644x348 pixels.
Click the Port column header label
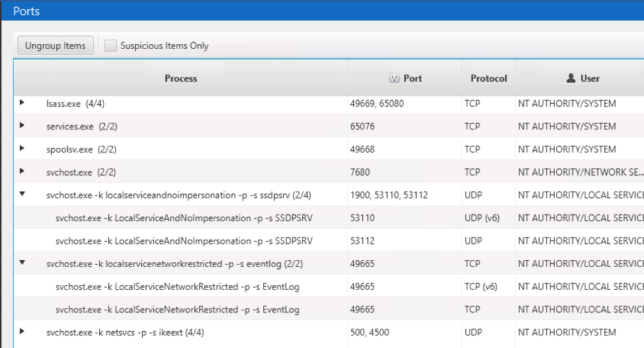pos(413,79)
